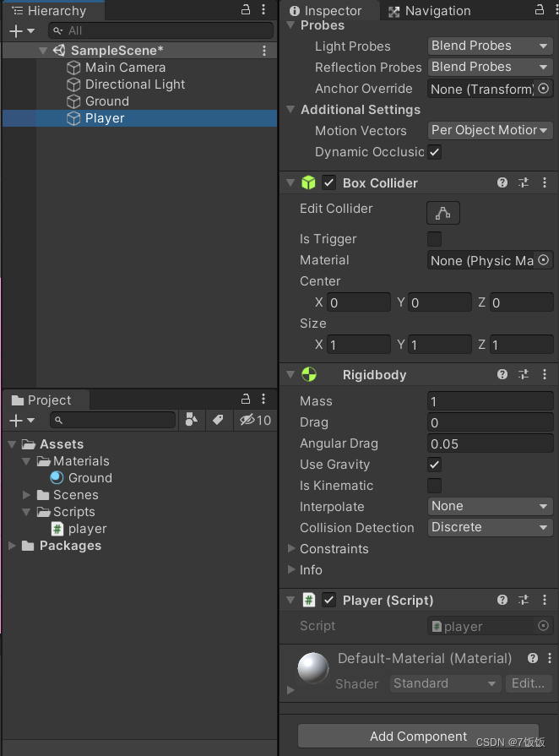Open the Project create plus dropdown

tap(22, 421)
